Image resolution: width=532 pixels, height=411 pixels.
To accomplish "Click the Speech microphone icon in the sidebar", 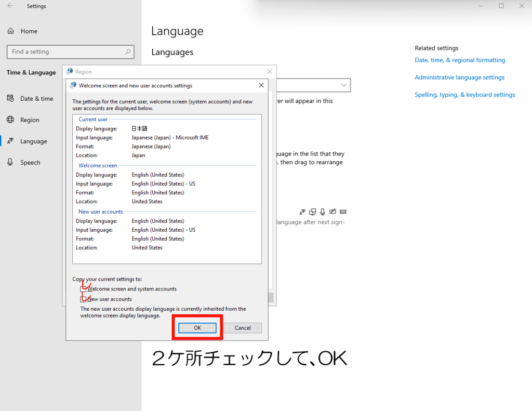I will coord(10,163).
